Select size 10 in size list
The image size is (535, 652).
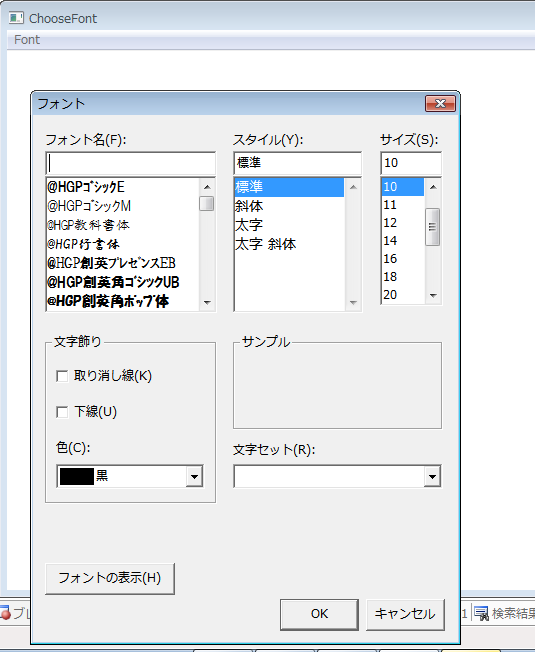click(x=402, y=187)
